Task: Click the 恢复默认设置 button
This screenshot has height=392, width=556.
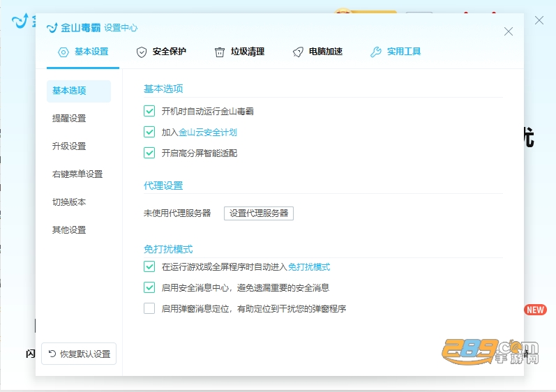Action: coord(79,354)
